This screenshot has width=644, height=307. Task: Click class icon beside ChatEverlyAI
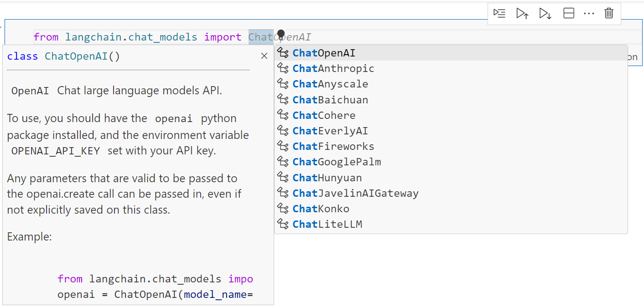(x=283, y=131)
